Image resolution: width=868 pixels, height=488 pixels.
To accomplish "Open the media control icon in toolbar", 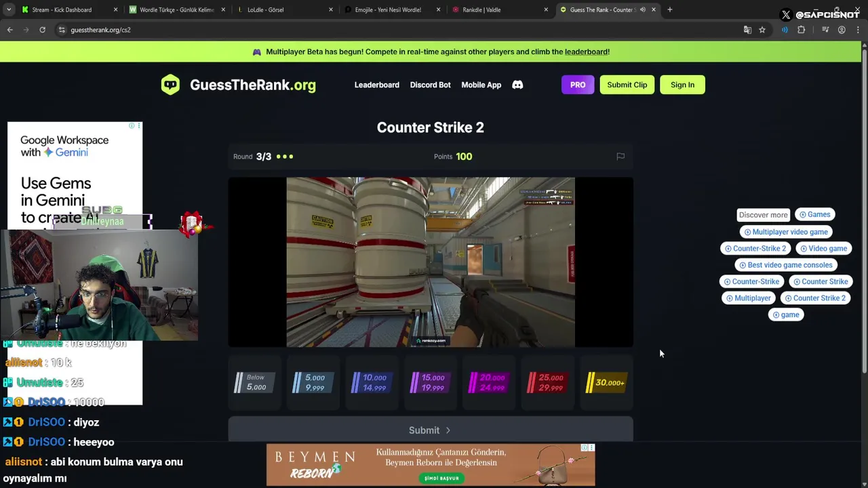I will coord(825,30).
